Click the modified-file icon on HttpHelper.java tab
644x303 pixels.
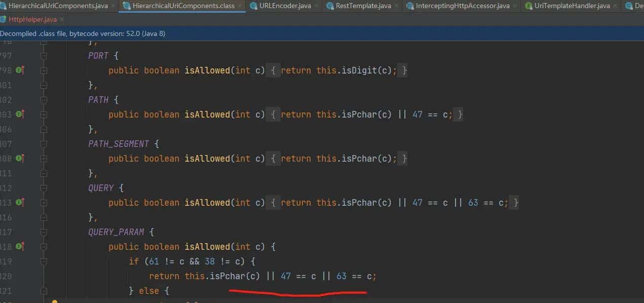[x=4, y=20]
